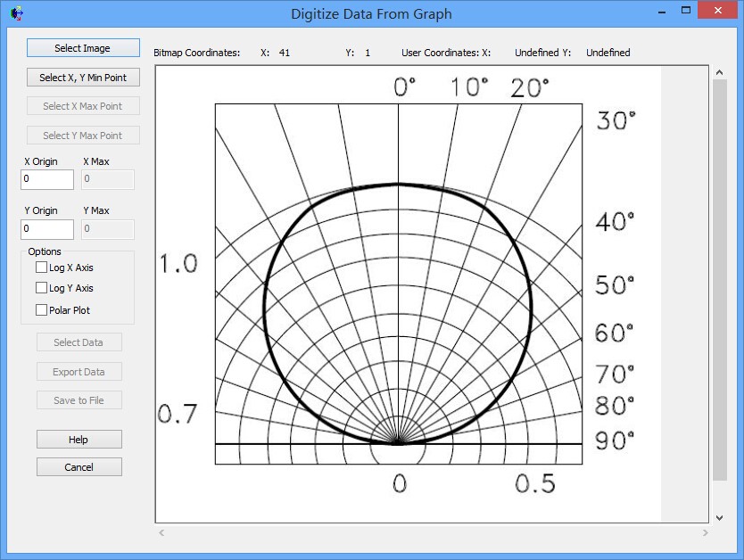This screenshot has width=744, height=560.
Task: Click the Bitmap Coordinates label
Action: coord(197,53)
